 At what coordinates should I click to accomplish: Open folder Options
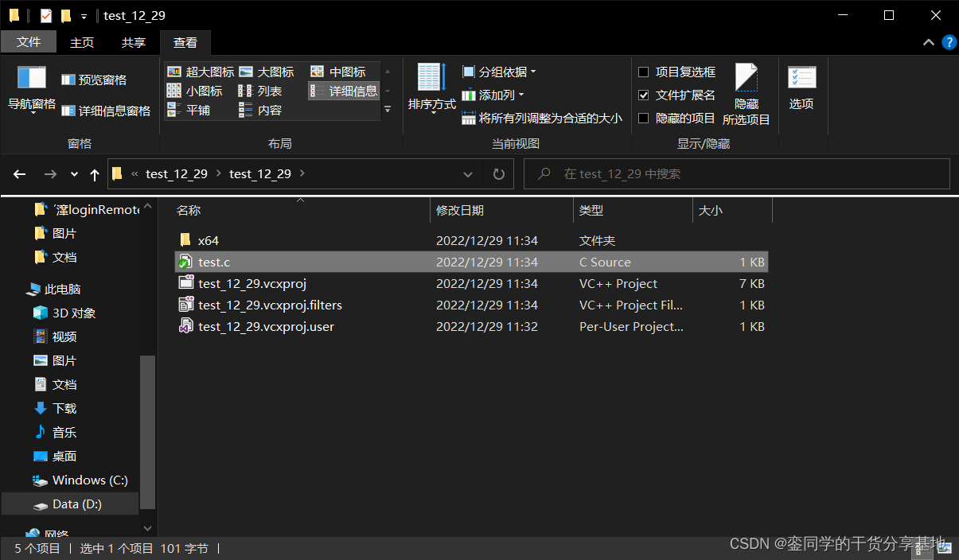[x=801, y=89]
